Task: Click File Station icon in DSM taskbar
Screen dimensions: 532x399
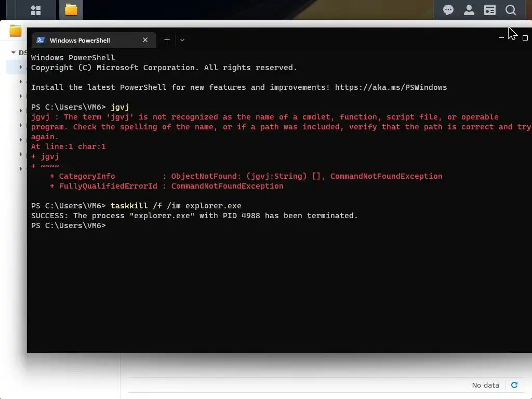Action: tap(71, 9)
